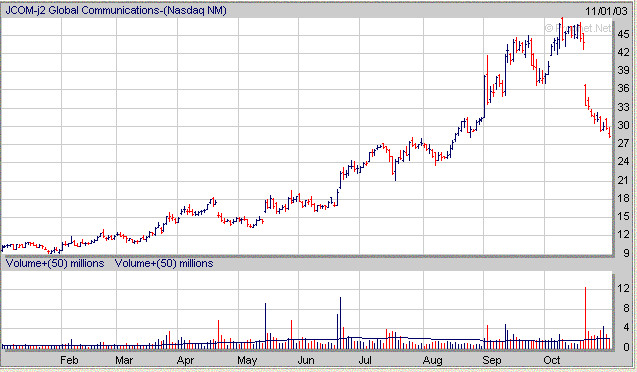Select the May month label
The height and width of the screenshot is (372, 637).
coord(247,360)
